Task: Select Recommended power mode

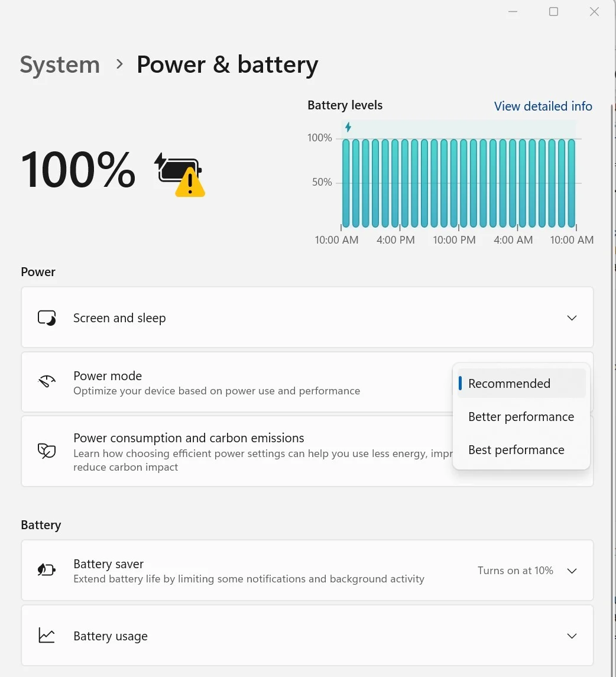Action: [x=509, y=384]
